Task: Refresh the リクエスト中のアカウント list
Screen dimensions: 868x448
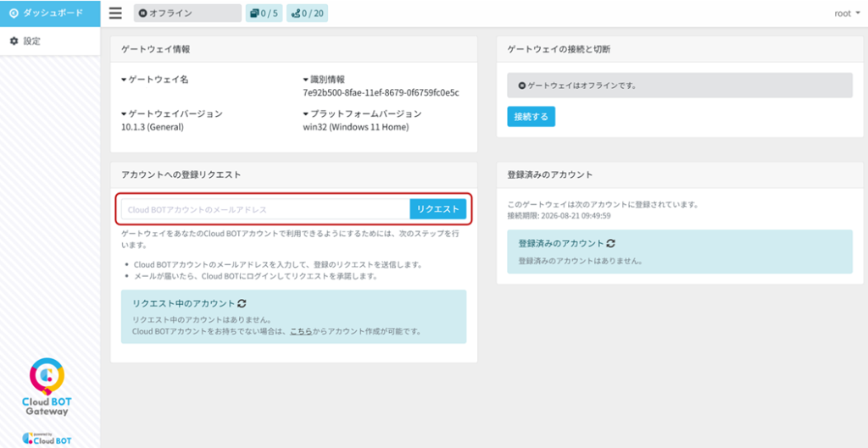Action: [x=242, y=303]
